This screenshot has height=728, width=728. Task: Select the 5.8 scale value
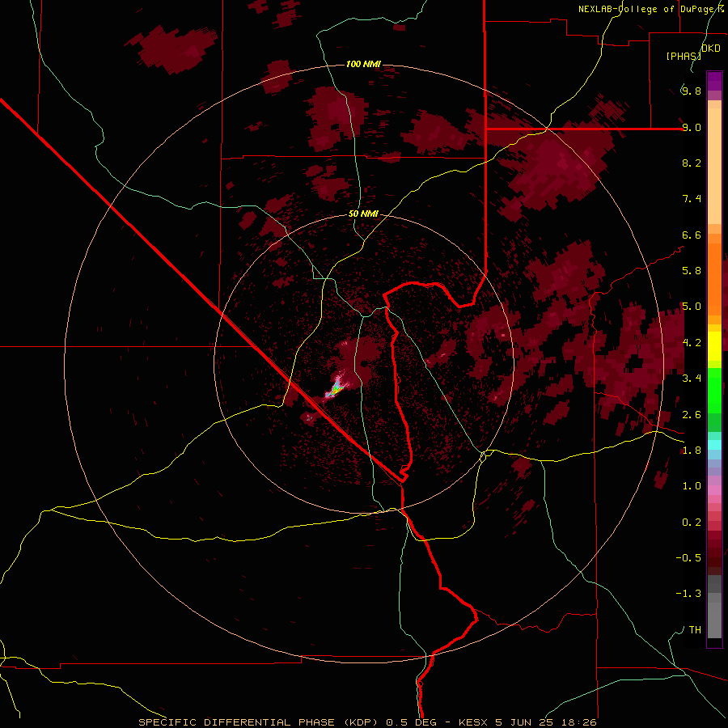pyautogui.click(x=692, y=271)
